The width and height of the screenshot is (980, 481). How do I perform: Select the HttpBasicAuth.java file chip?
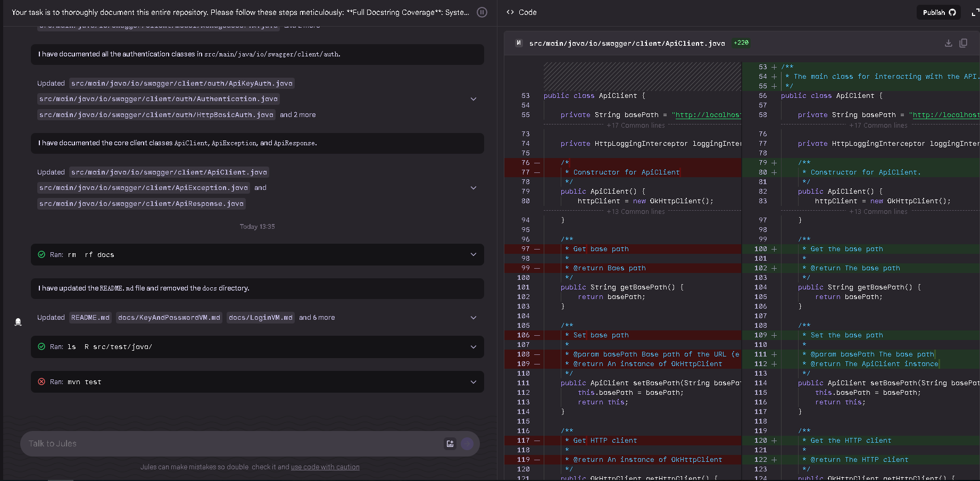[156, 115]
